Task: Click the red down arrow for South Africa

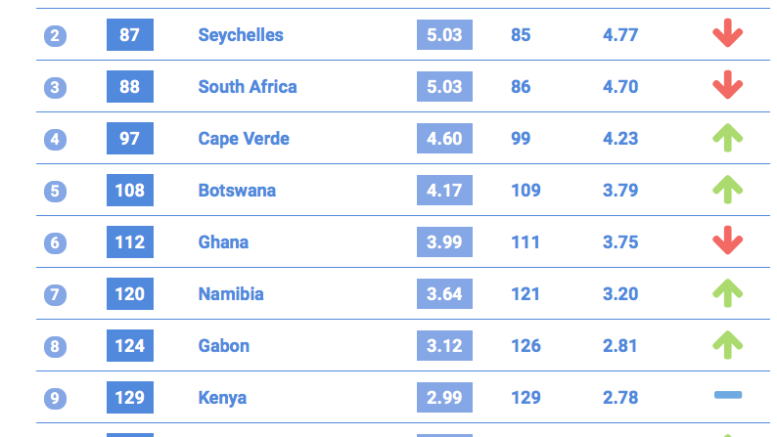Action: pyautogui.click(x=727, y=85)
